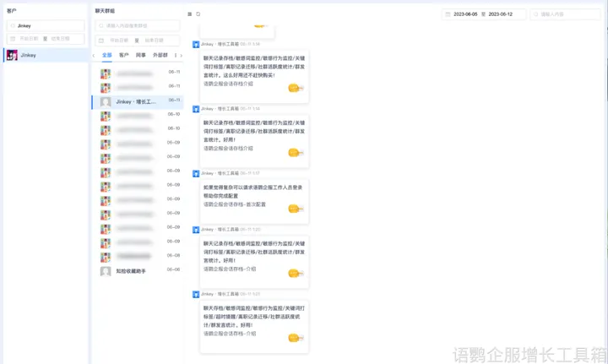The height and width of the screenshot is (364, 608).
Task: Click the refresh icon above the messages
Action: tap(198, 14)
